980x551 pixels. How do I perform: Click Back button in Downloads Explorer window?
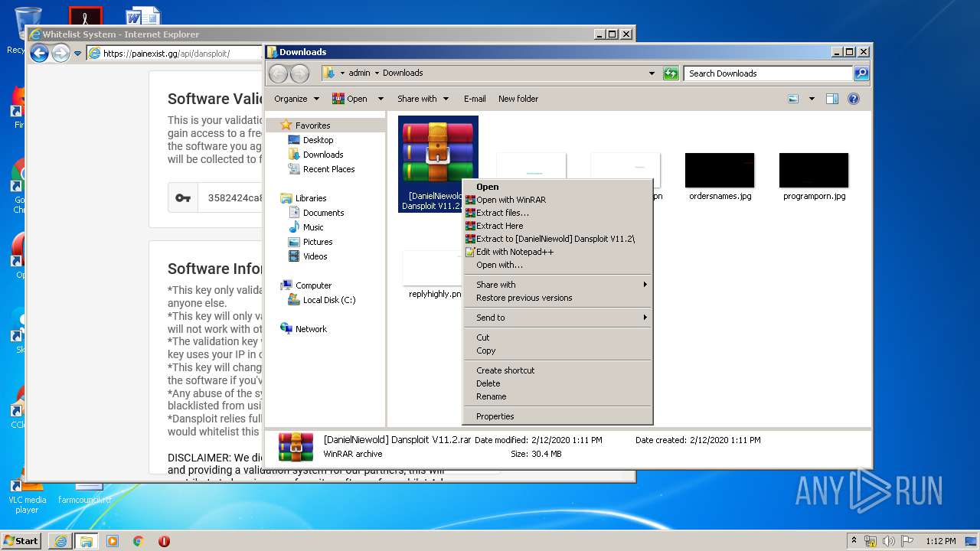click(278, 73)
